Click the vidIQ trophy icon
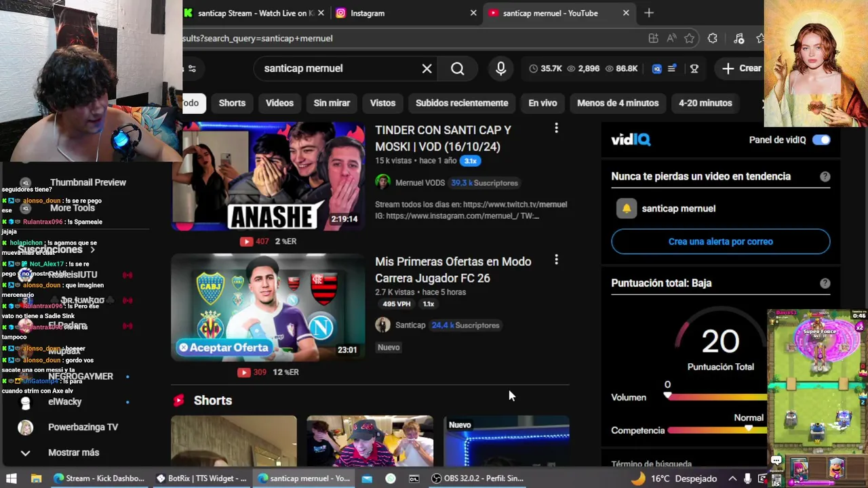The width and height of the screenshot is (868, 488). pyautogui.click(x=694, y=68)
